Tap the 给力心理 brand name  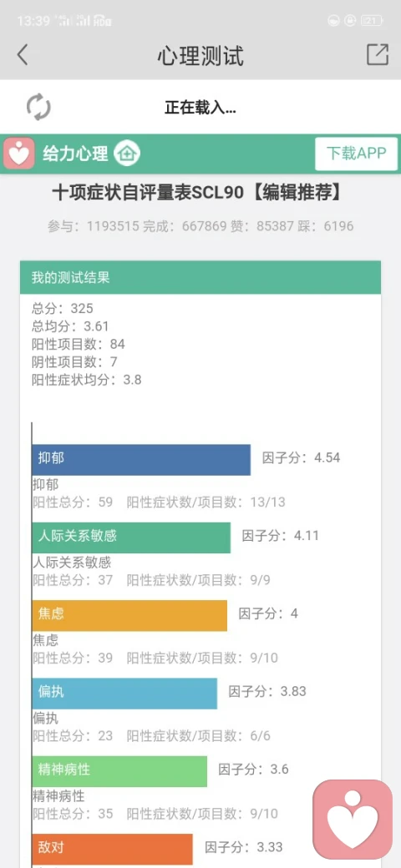click(75, 154)
